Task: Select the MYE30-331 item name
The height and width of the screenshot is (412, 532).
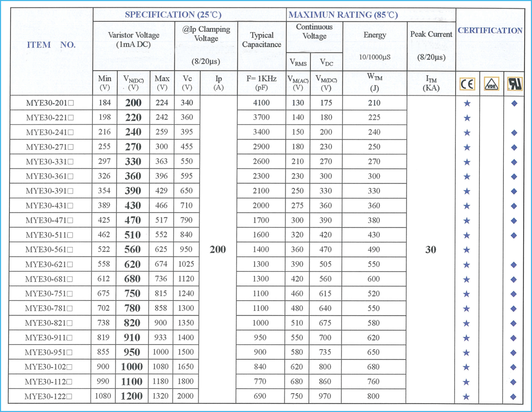Action: pos(46,162)
